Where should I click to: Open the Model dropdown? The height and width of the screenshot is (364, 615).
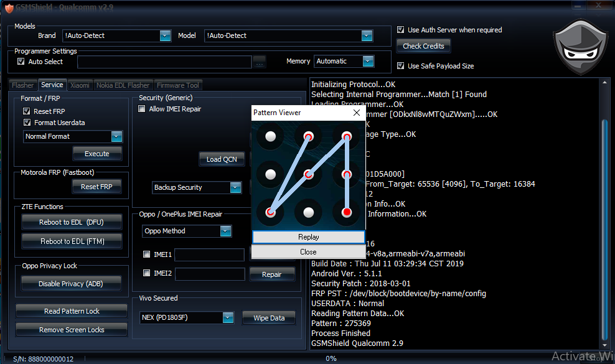point(367,35)
